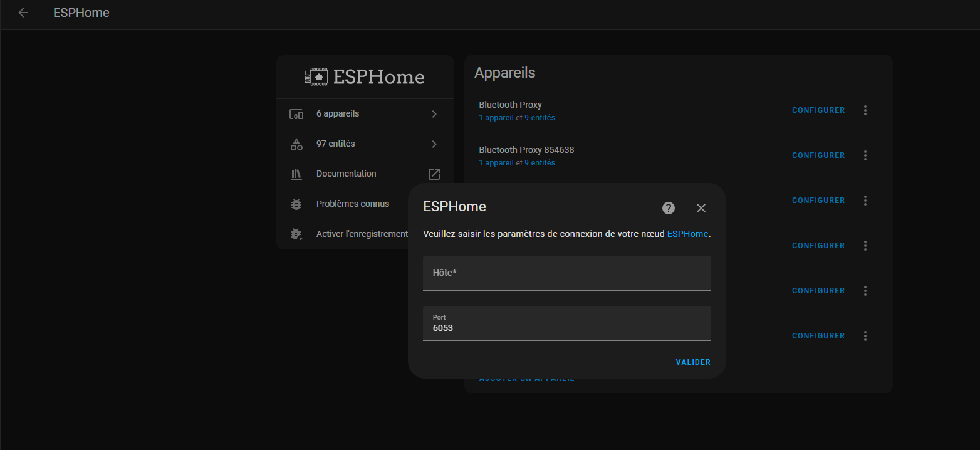Close the ESPHome dialog

(701, 208)
